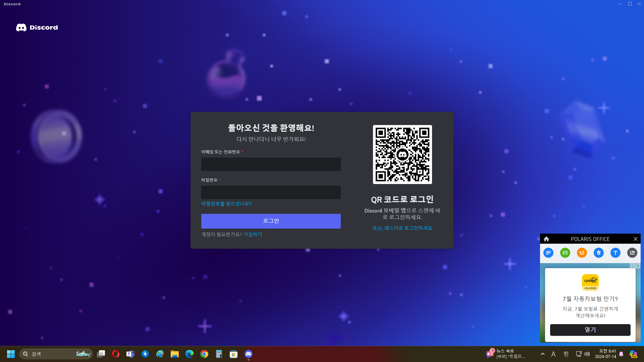Click the Discord icon on the taskbar
Image resolution: width=644 pixels, height=362 pixels.
click(249, 354)
